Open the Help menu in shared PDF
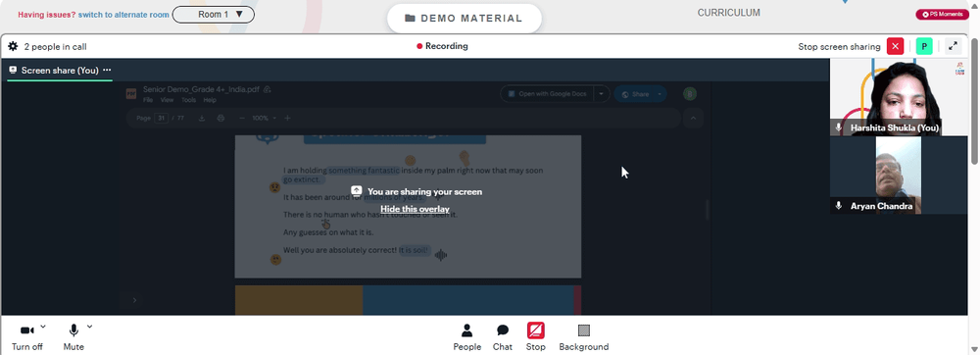 (x=210, y=100)
